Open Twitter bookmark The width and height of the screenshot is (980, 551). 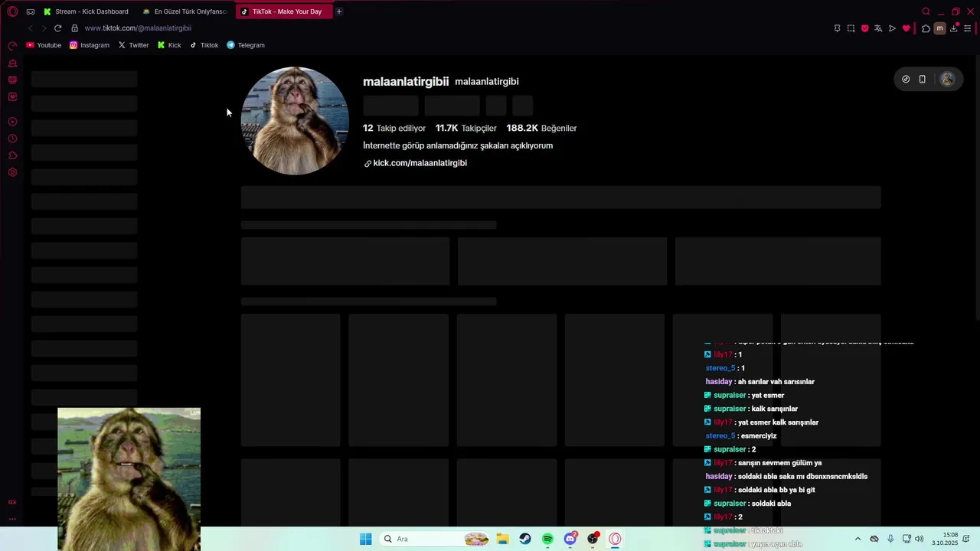point(133,45)
